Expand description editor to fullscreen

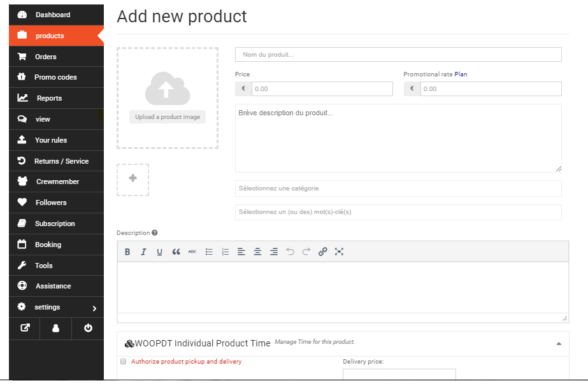(339, 252)
